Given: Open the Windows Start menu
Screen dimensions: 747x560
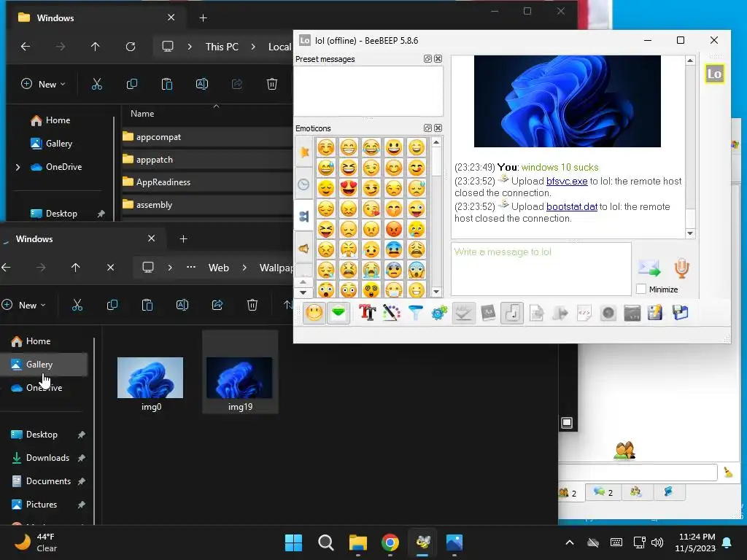Looking at the screenshot, I should click(x=293, y=542).
